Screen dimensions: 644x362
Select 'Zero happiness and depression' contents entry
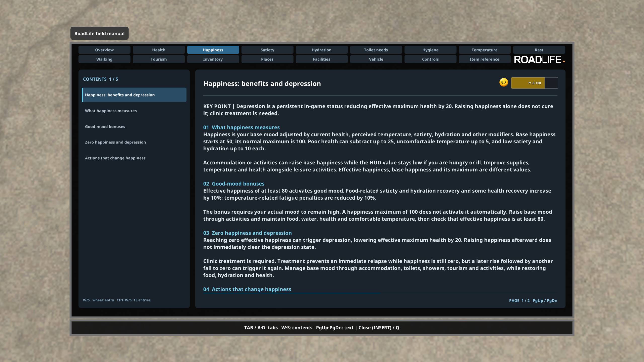click(134, 142)
